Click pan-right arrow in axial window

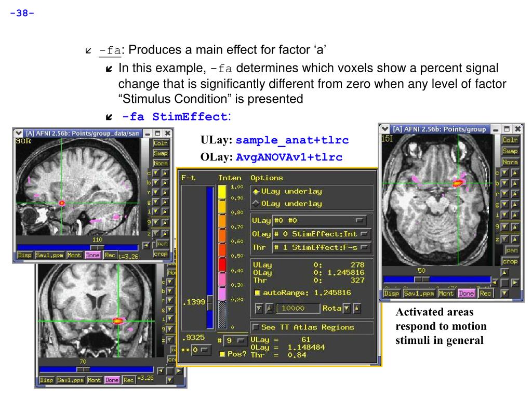coord(515,283)
